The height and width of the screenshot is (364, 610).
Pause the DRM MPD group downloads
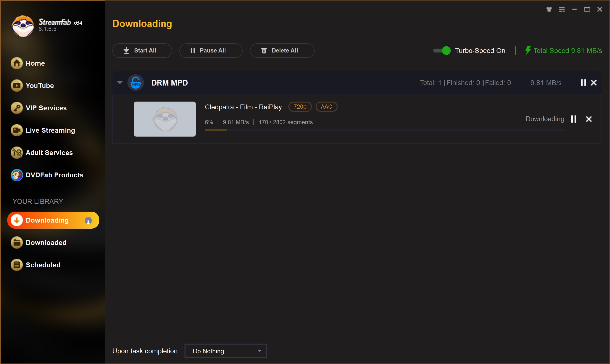click(583, 83)
